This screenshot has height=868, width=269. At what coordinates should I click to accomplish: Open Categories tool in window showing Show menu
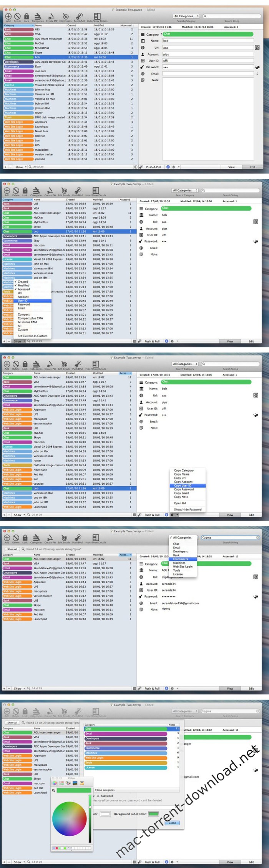[36, 190]
